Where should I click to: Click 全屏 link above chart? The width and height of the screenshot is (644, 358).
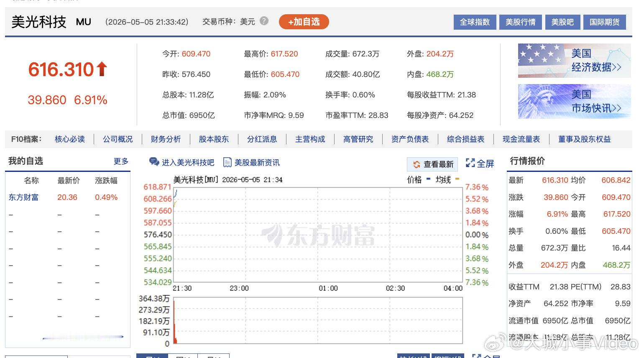(x=486, y=164)
